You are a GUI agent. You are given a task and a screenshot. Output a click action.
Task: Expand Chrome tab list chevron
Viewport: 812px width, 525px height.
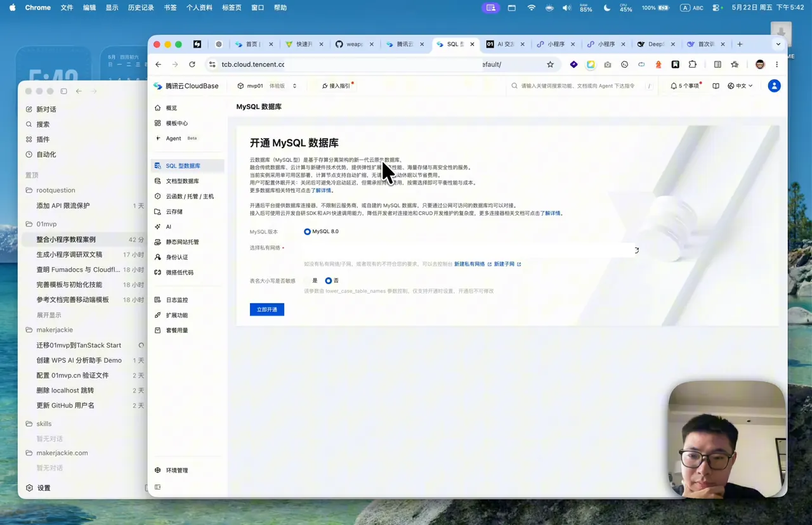pyautogui.click(x=778, y=44)
